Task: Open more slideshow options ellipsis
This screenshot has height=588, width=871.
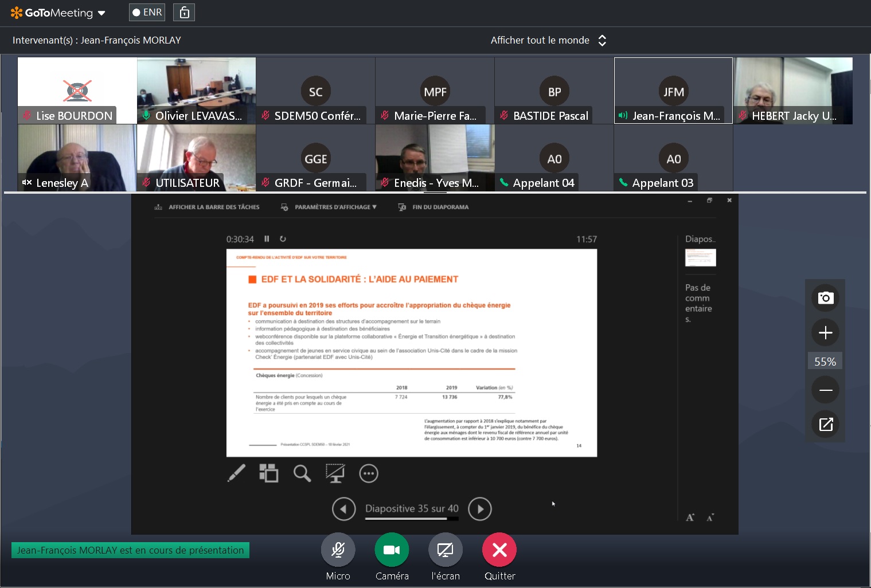Action: pyautogui.click(x=369, y=473)
